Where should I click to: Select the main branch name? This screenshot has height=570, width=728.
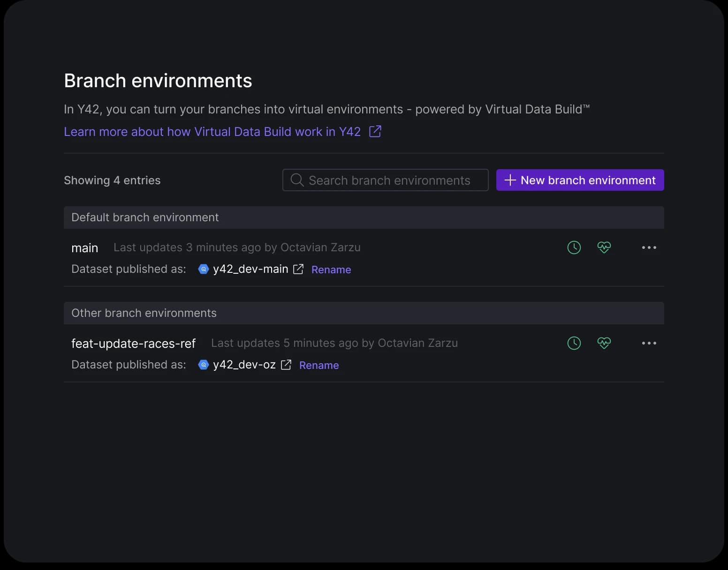click(x=85, y=247)
